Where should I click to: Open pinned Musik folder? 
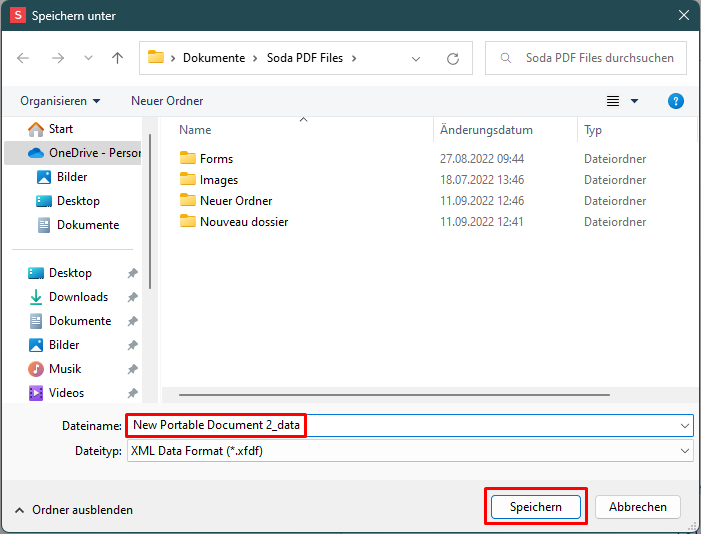coord(65,369)
